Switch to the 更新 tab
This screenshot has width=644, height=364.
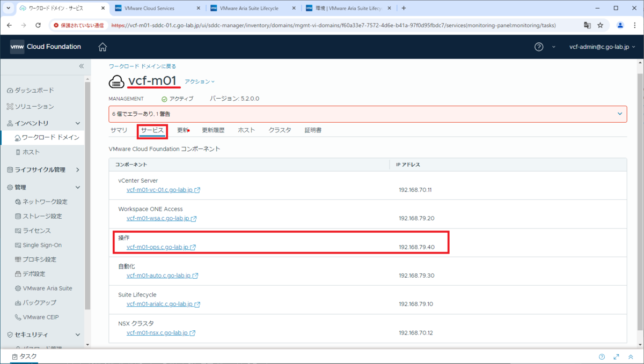click(x=183, y=130)
